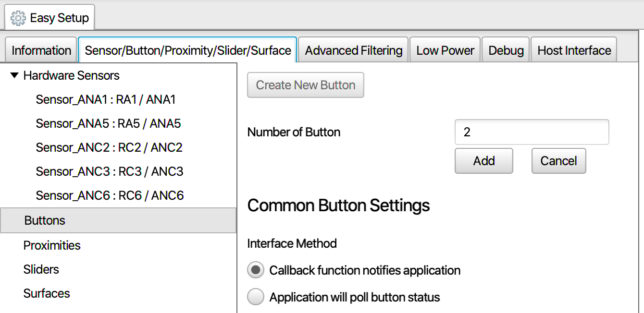Click the Add button
The image size is (644, 313).
[x=483, y=161]
